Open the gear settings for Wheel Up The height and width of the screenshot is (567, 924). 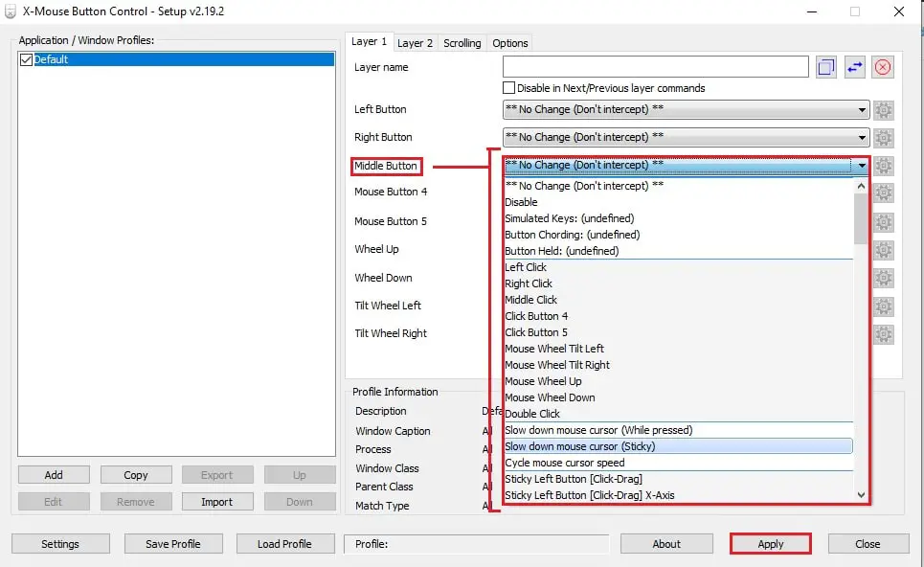click(883, 249)
